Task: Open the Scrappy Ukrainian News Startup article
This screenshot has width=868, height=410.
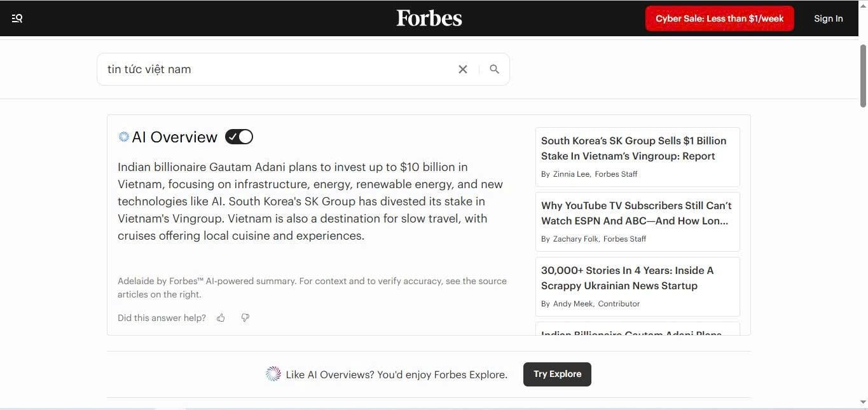Action: click(x=627, y=278)
